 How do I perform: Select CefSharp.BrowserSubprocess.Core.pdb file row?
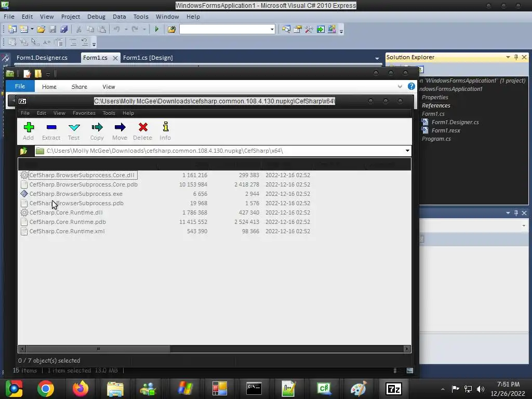[x=84, y=184]
